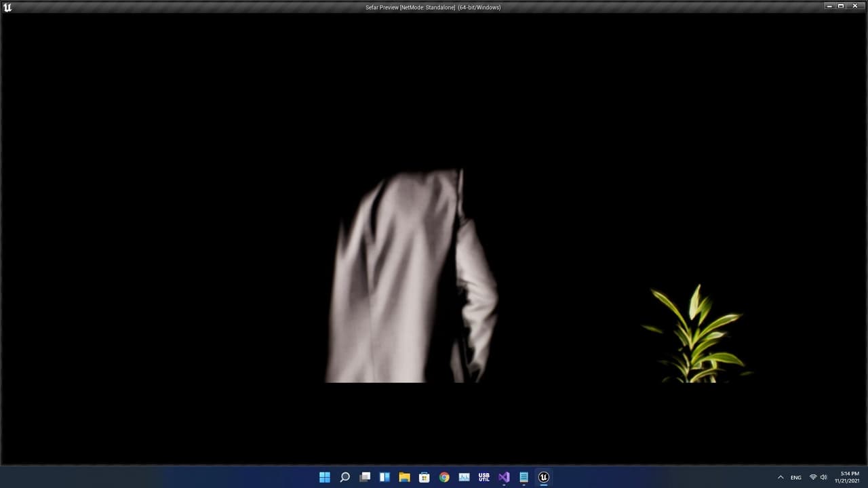Open Wi-Fi network quick settings
The image size is (868, 488).
pos(813,477)
